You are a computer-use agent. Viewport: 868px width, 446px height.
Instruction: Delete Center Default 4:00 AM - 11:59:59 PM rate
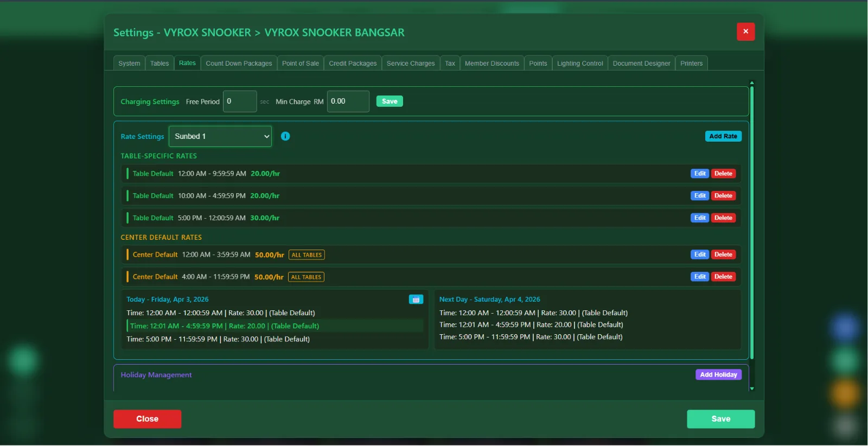[x=723, y=277]
